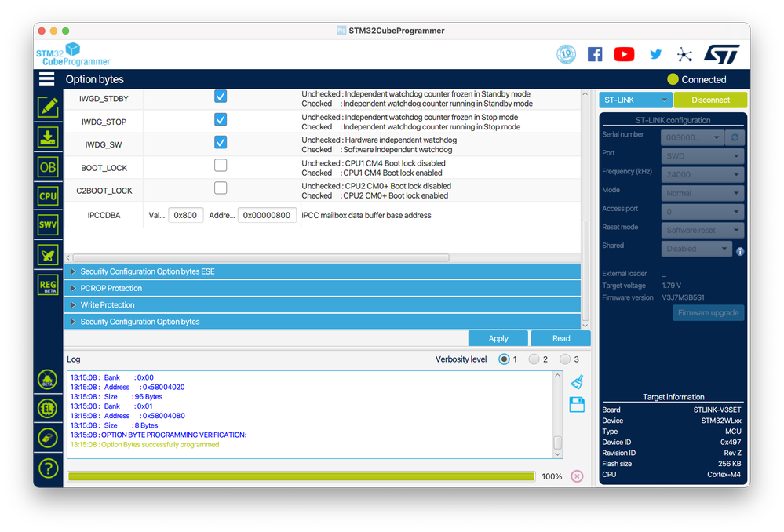The width and height of the screenshot is (784, 532).
Task: Open Memory & File editing pencil icon
Action: 48,107
